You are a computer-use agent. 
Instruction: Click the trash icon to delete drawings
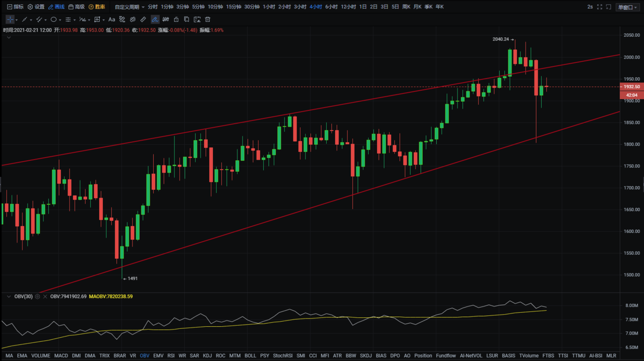(x=208, y=19)
